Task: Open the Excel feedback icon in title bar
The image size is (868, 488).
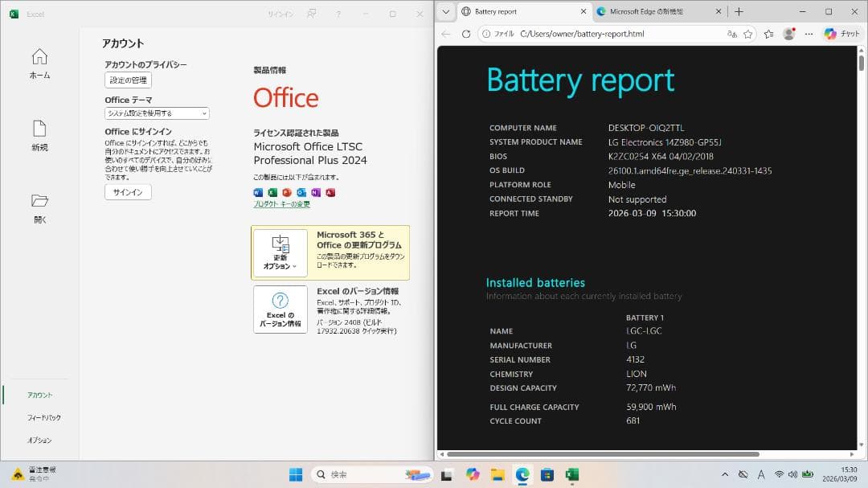Action: point(312,14)
